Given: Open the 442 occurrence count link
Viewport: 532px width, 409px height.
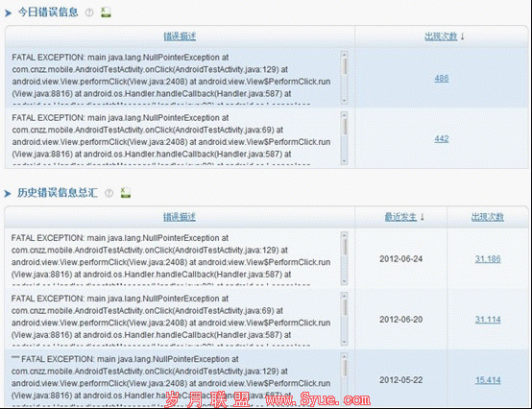Looking at the screenshot, I should pyautogui.click(x=442, y=138).
